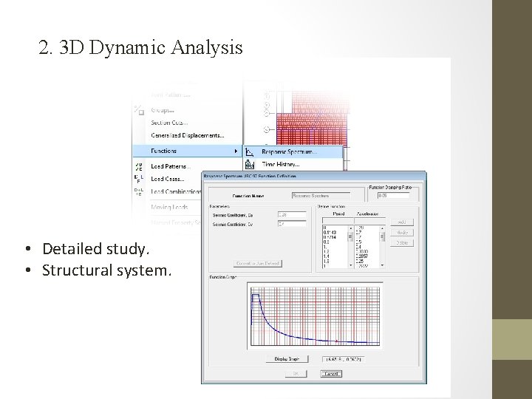Click the Cancel button in dialog

click(x=331, y=374)
